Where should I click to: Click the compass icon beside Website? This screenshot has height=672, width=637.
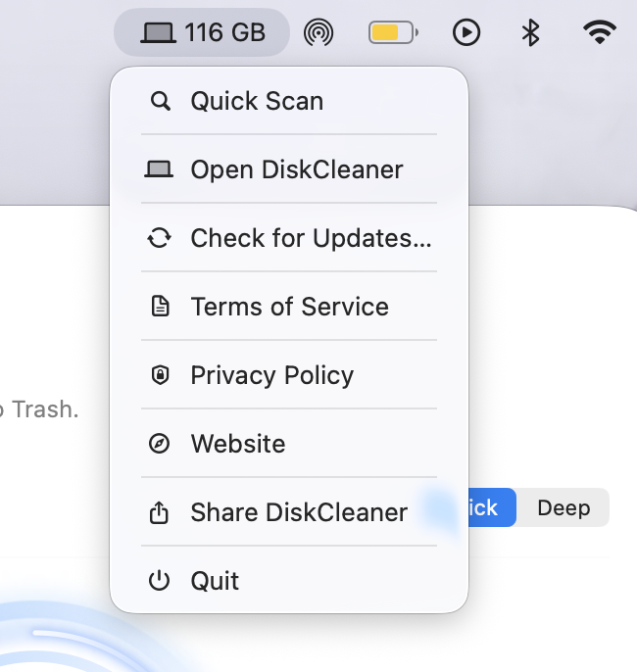pyautogui.click(x=159, y=444)
